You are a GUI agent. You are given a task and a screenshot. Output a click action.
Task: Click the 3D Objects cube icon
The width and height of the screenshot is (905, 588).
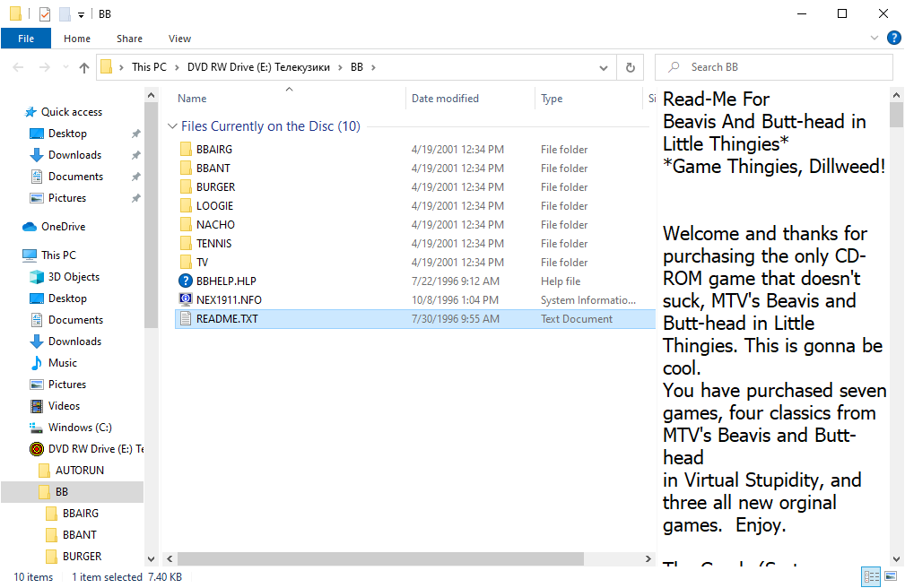(37, 277)
